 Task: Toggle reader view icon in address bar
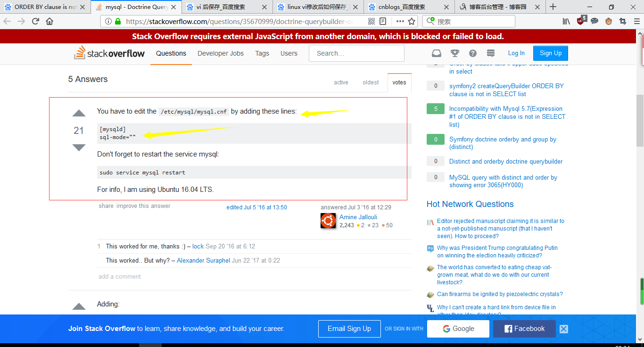383,21
